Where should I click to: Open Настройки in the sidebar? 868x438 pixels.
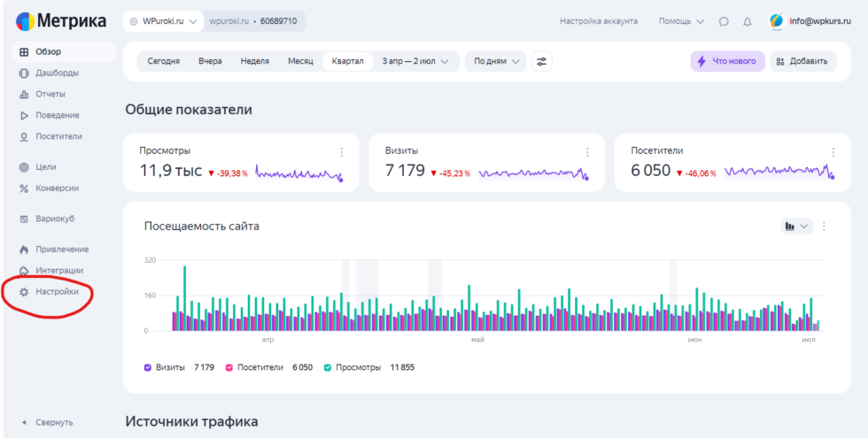tap(57, 291)
